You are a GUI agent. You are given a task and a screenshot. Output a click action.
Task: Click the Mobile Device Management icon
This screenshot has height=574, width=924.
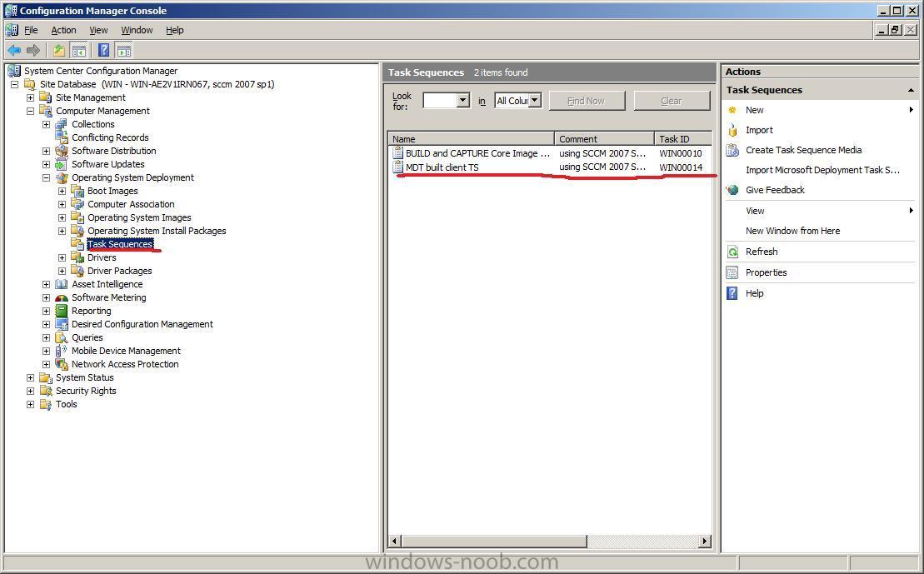click(62, 351)
